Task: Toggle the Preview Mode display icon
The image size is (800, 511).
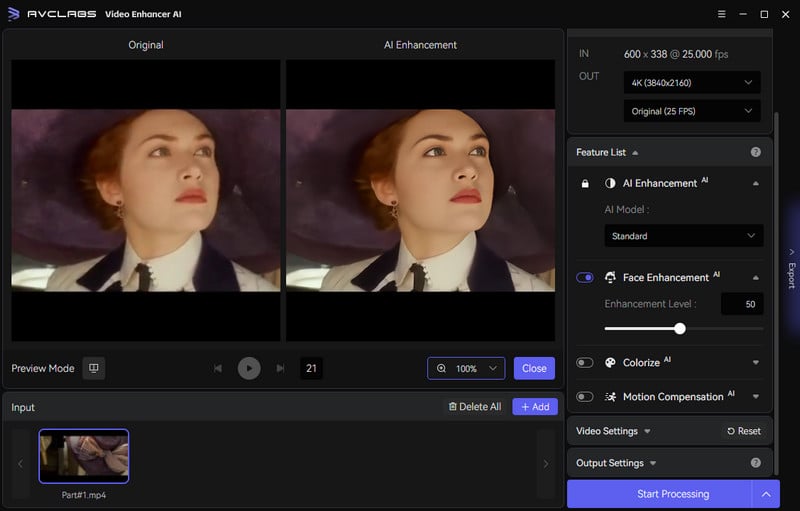Action: [94, 368]
